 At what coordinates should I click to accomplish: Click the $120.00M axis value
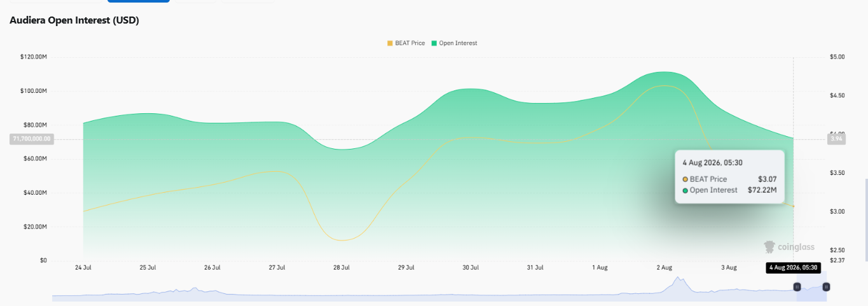point(34,57)
